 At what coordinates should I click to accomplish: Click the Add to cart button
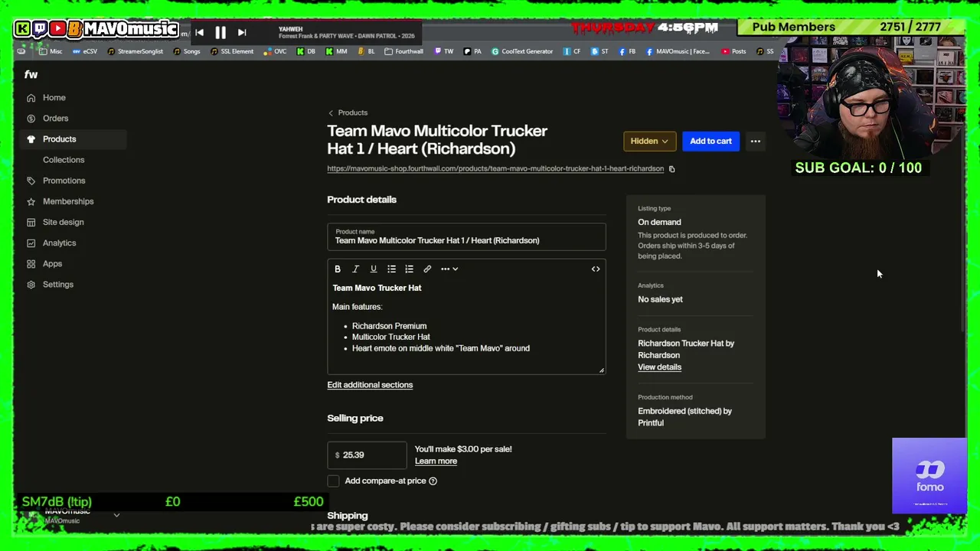point(710,141)
